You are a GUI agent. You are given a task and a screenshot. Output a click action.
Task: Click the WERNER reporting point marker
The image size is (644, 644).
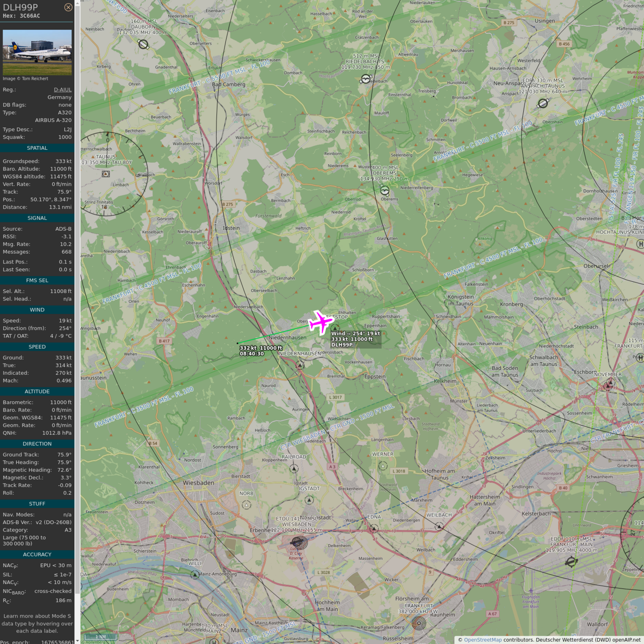click(383, 466)
